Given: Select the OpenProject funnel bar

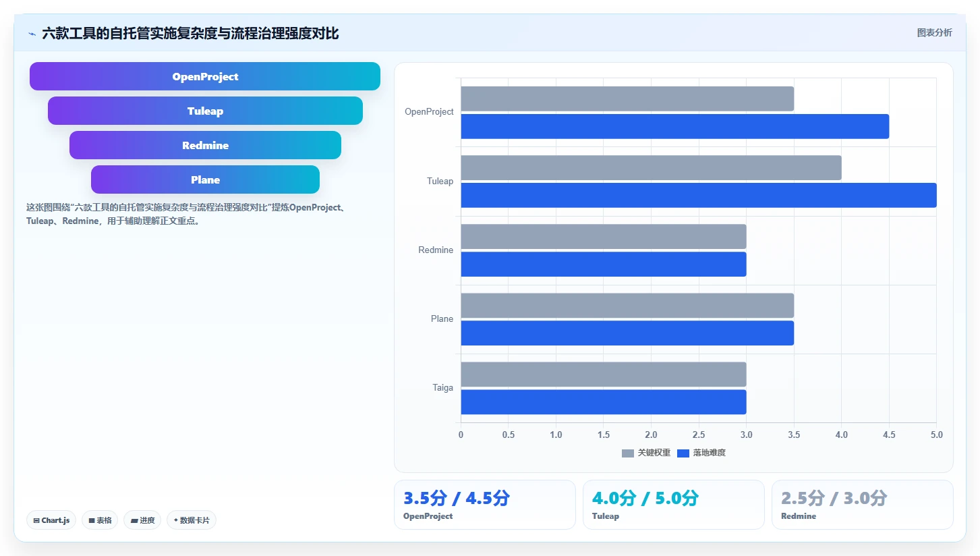Looking at the screenshot, I should (205, 76).
